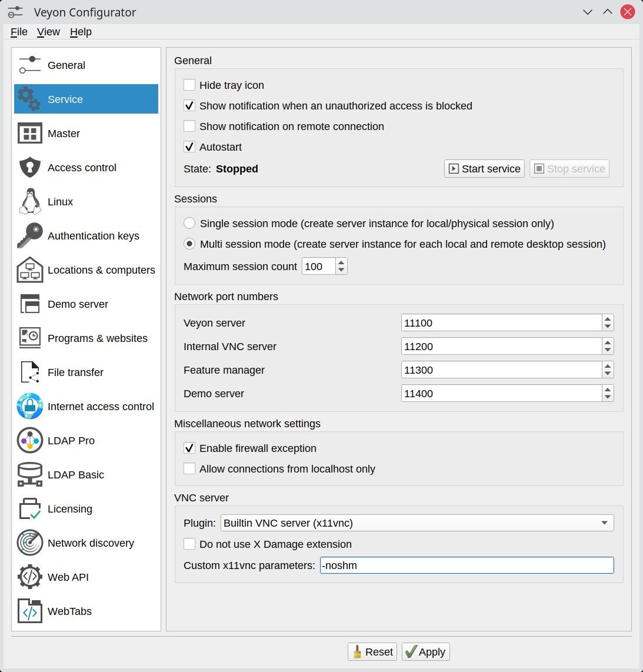Click Custom x11vnc parameters field
Screen dimensions: 643x672
[x=467, y=565]
